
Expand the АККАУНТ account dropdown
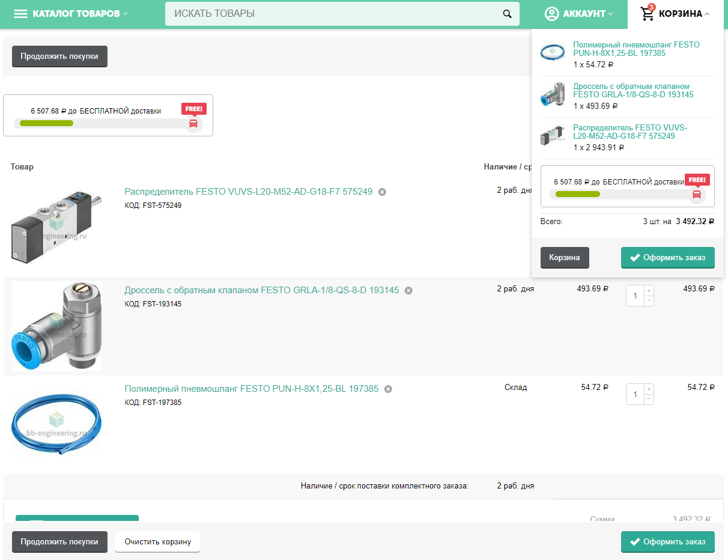[579, 14]
